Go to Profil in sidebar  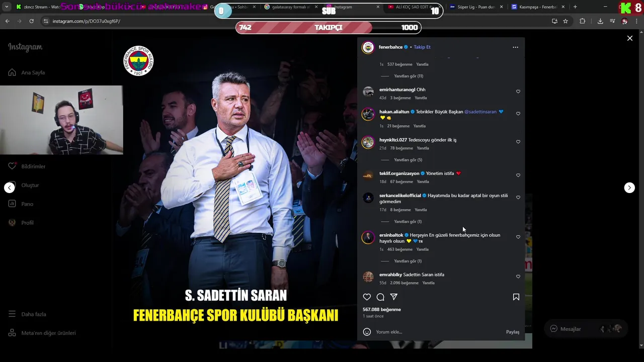pos(21,223)
